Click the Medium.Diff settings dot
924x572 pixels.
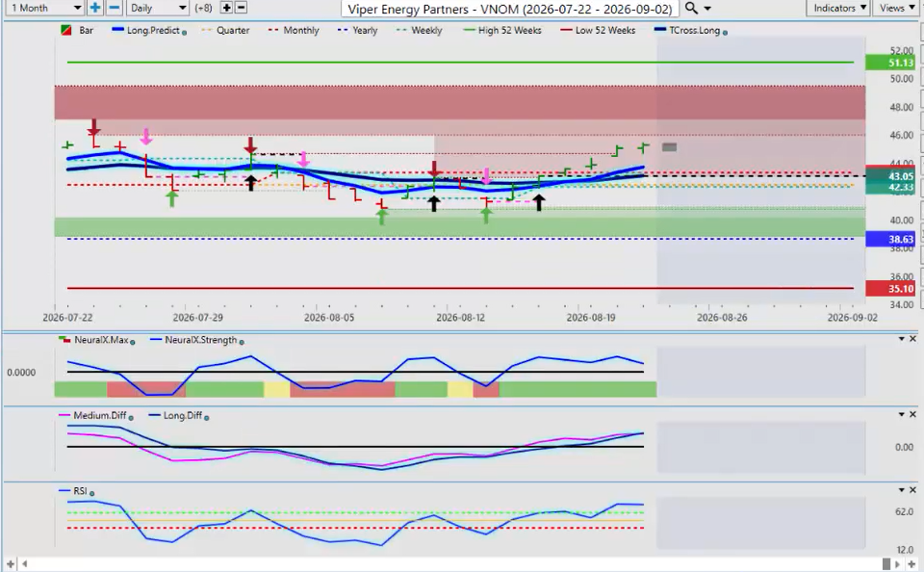coord(131,418)
